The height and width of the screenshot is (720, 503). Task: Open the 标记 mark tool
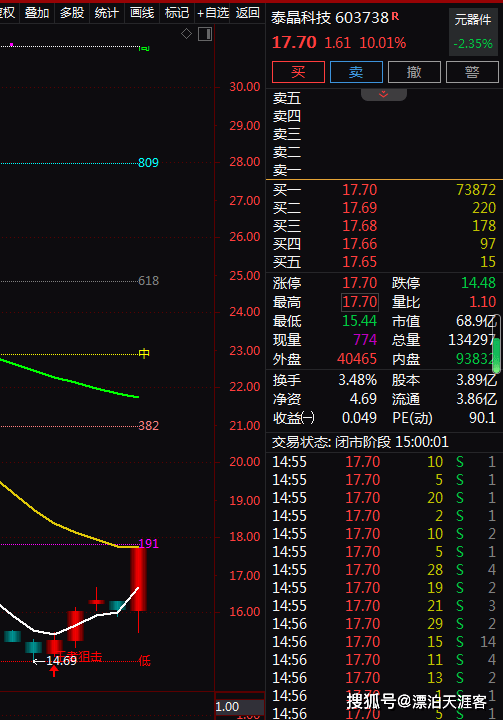[x=177, y=12]
